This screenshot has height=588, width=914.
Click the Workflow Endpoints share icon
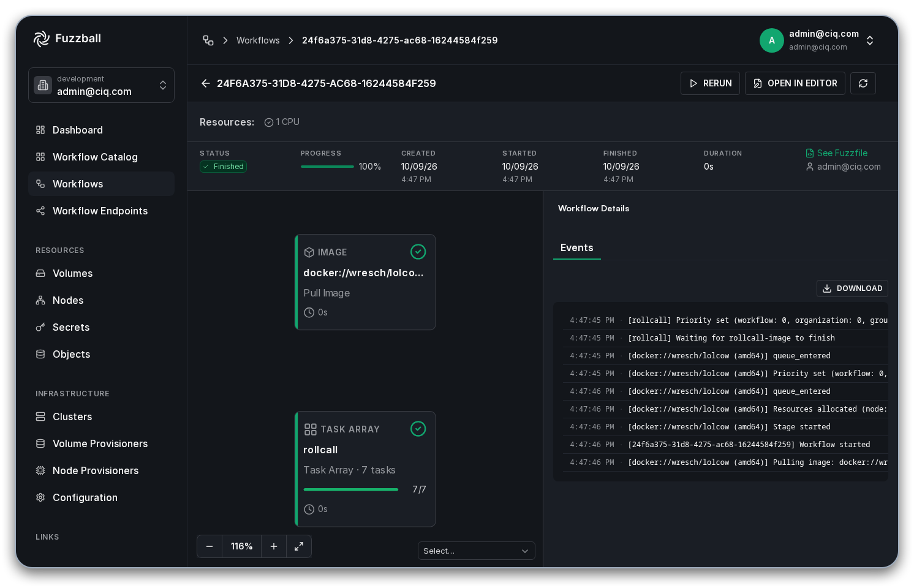(40, 211)
